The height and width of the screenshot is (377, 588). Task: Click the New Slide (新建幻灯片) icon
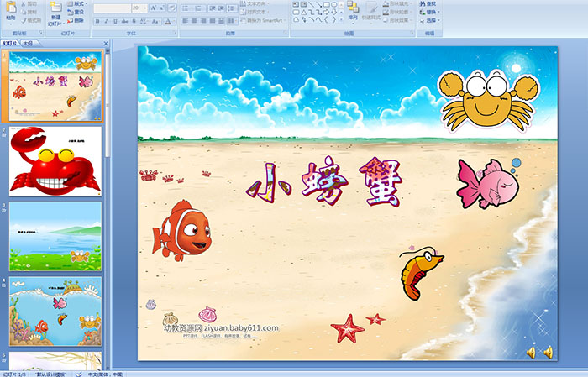(55, 8)
